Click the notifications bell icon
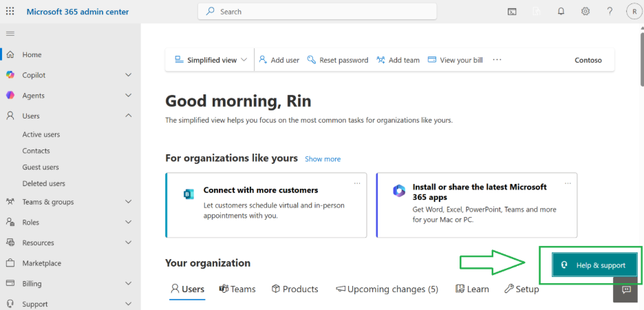 561,12
